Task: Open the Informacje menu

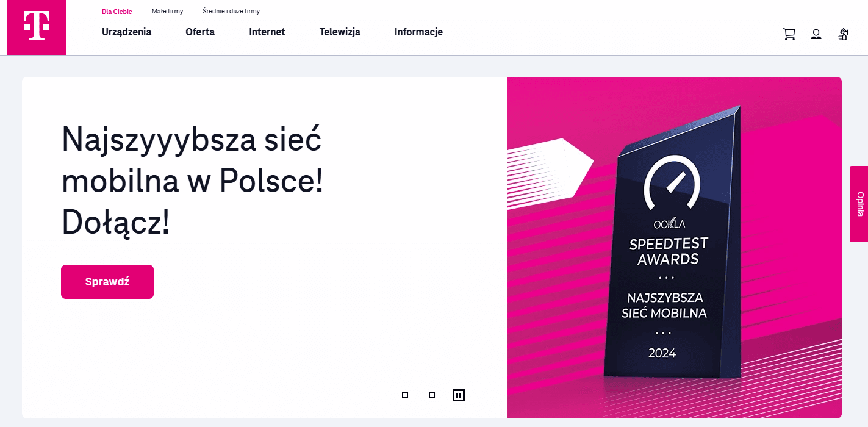Action: 418,32
